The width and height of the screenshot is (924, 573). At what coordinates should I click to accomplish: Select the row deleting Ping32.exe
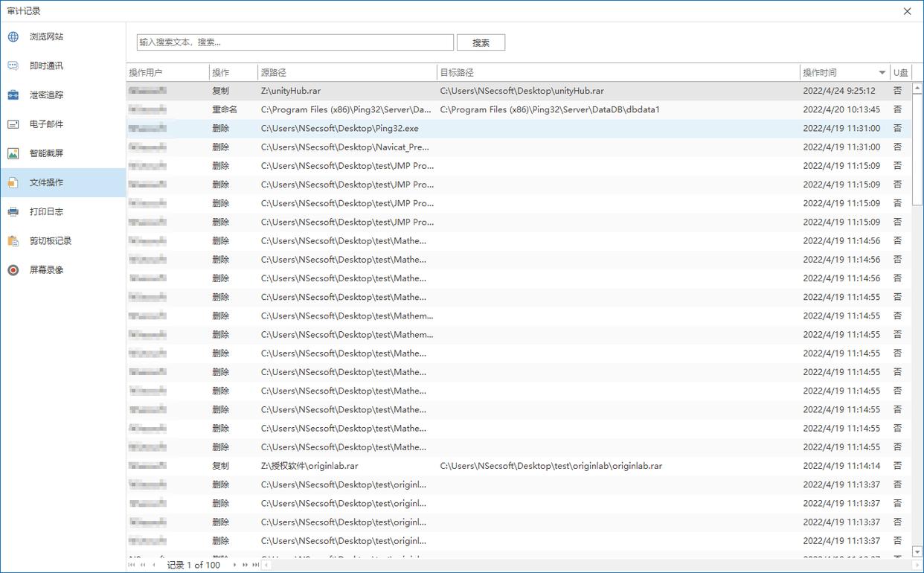339,129
